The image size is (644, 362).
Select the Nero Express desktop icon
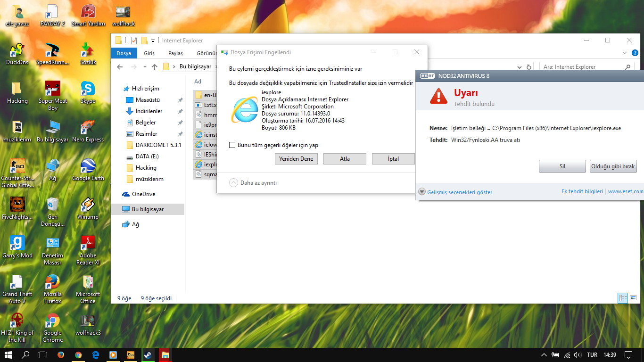[88, 131]
